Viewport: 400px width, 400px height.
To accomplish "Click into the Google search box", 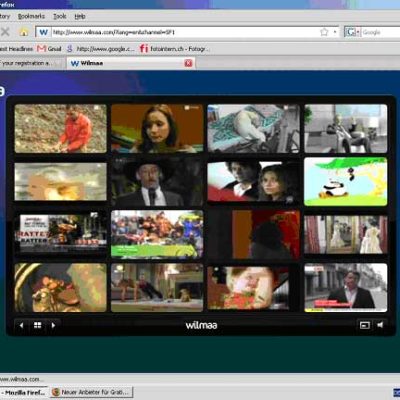I will point(381,32).
